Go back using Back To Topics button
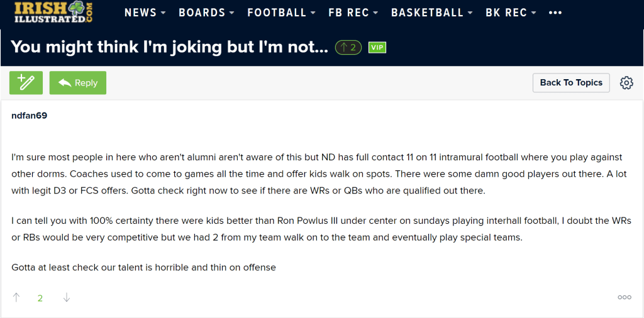Screen dimensions: 644x318 [571, 83]
